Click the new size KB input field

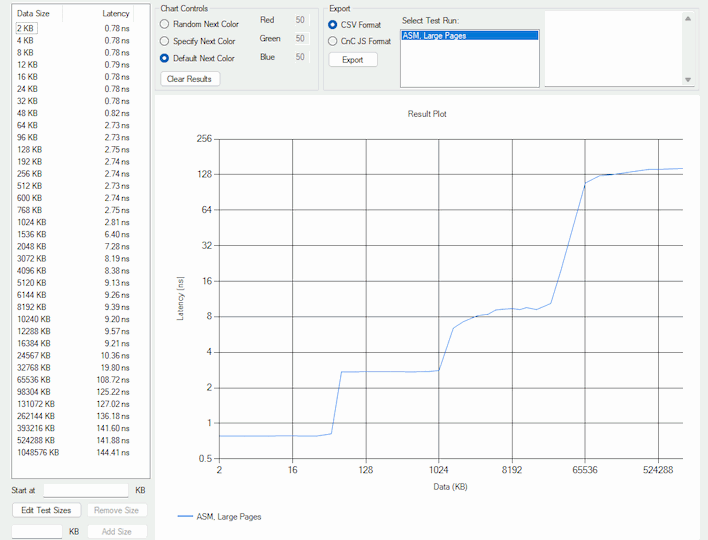[37, 532]
